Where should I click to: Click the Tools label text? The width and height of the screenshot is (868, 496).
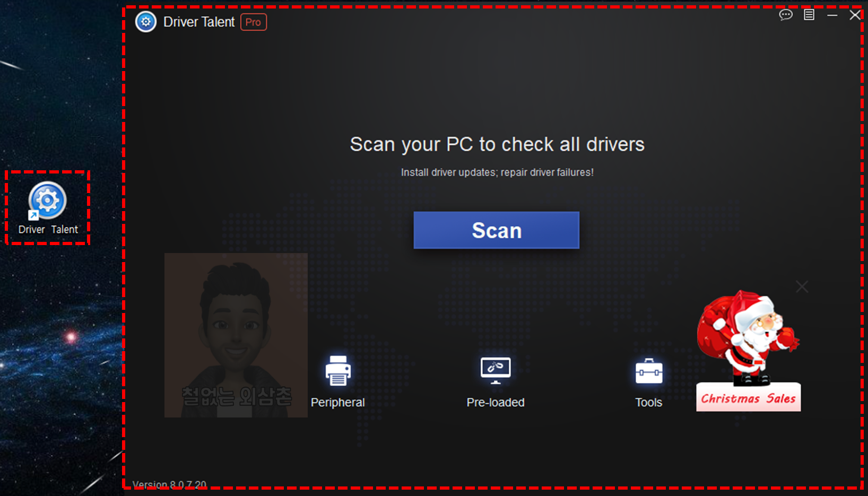point(649,403)
